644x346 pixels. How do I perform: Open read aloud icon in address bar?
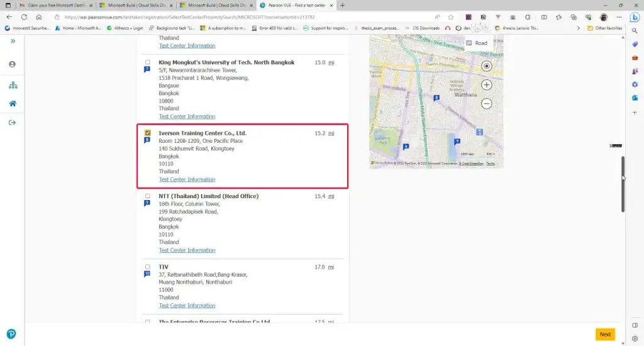(x=438, y=17)
